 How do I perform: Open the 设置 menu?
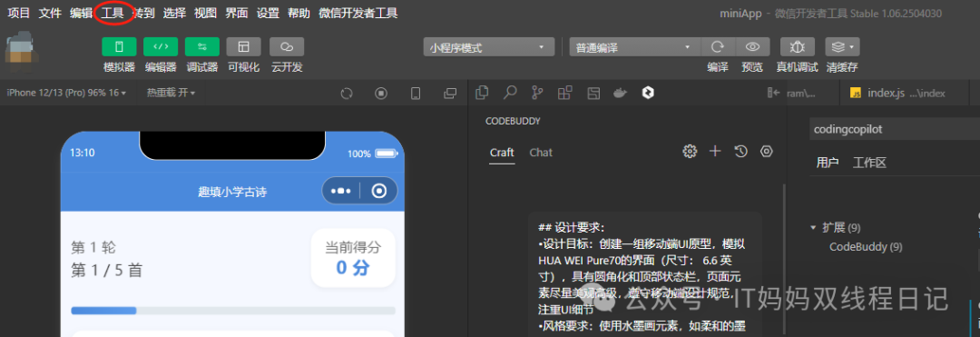268,13
